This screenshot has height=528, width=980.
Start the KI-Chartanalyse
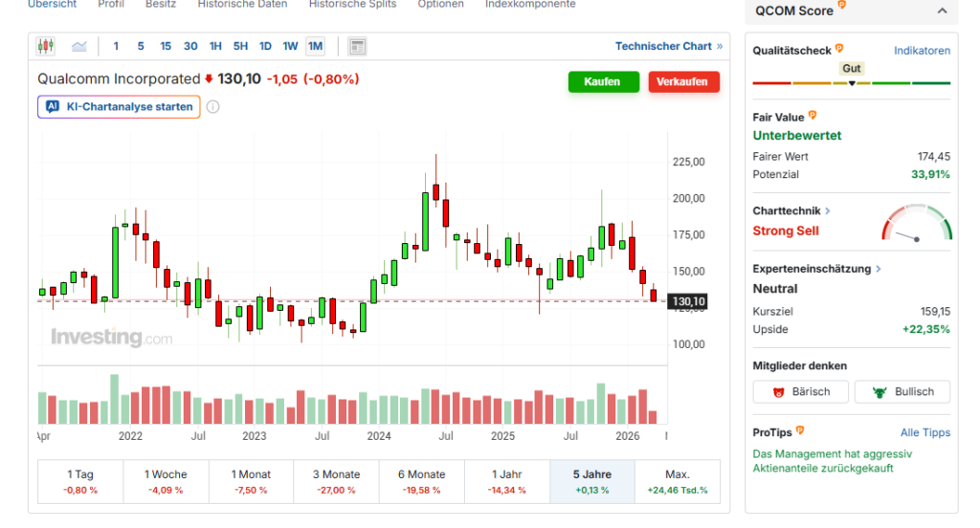119,106
